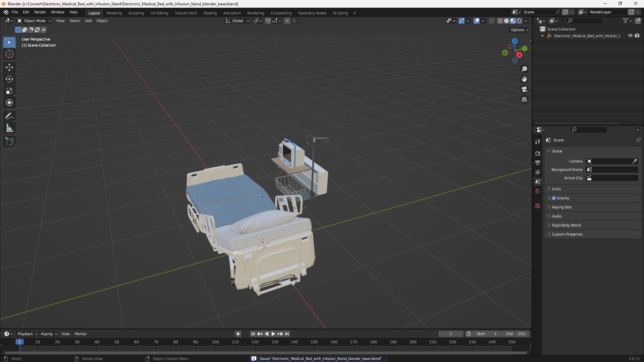Select the Transform tool
This screenshot has height=362, width=644.
tap(9, 103)
